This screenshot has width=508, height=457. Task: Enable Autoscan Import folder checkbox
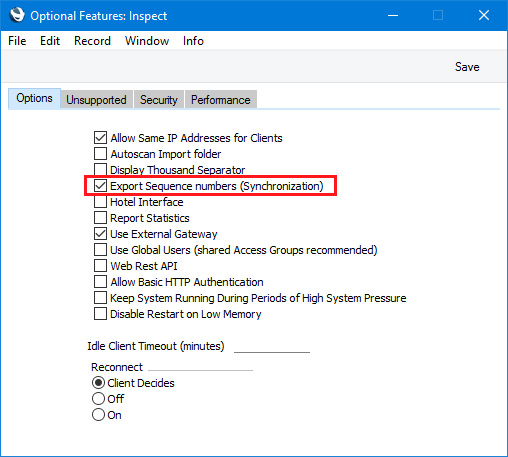pyautogui.click(x=100, y=154)
